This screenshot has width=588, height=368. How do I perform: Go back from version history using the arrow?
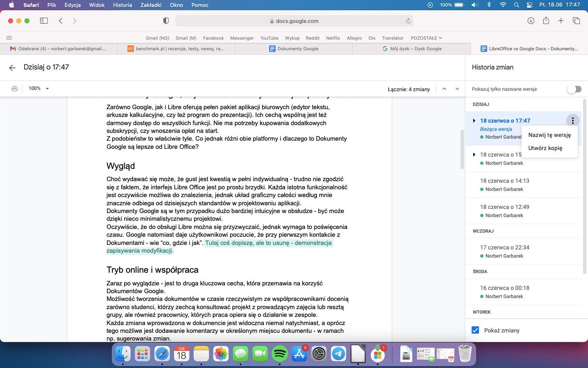click(12, 68)
